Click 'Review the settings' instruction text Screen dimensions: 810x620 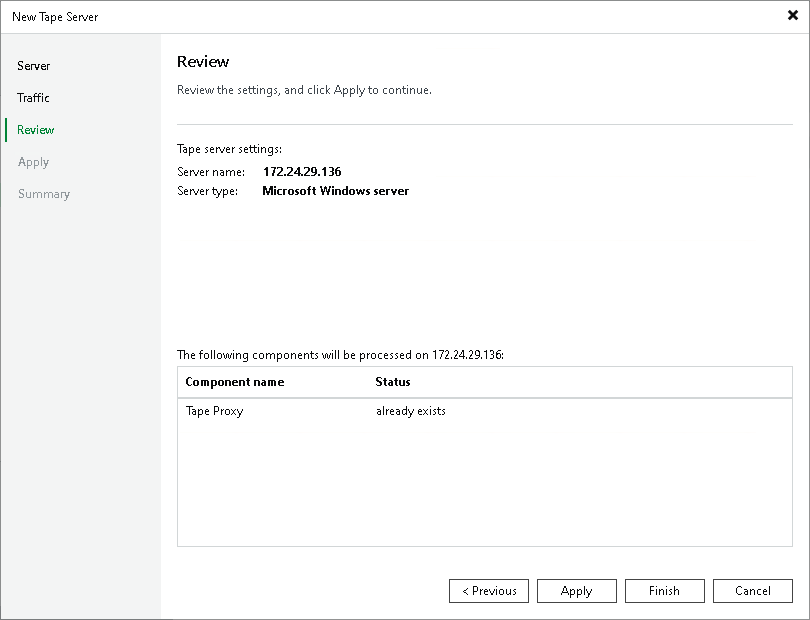coord(304,90)
